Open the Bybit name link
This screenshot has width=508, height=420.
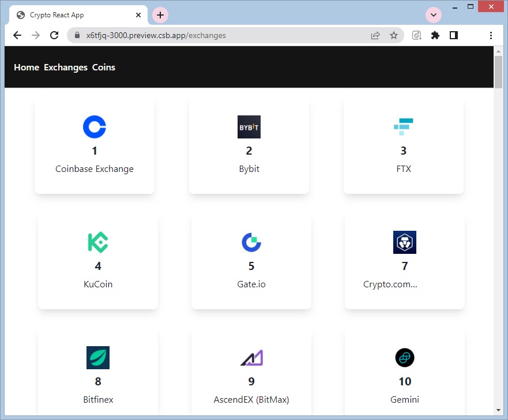click(x=249, y=169)
